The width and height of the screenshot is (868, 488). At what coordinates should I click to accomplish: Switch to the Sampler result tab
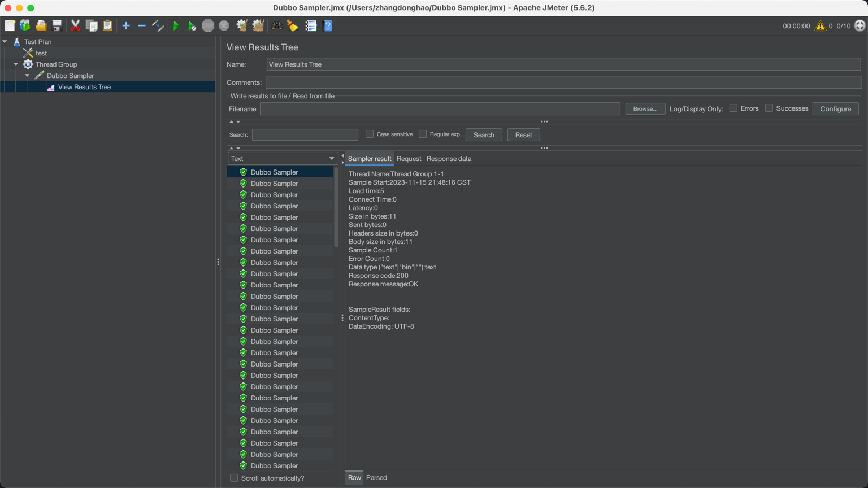(x=370, y=159)
